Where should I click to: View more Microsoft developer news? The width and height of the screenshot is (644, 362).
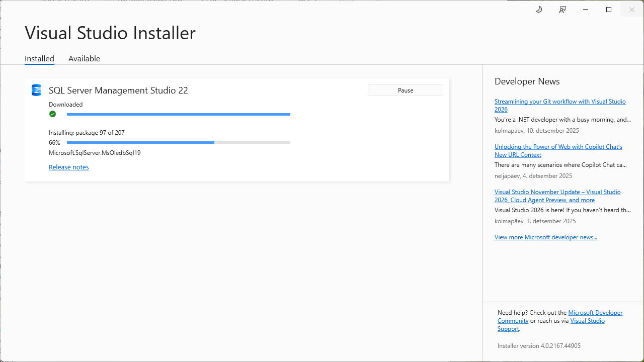coord(545,237)
